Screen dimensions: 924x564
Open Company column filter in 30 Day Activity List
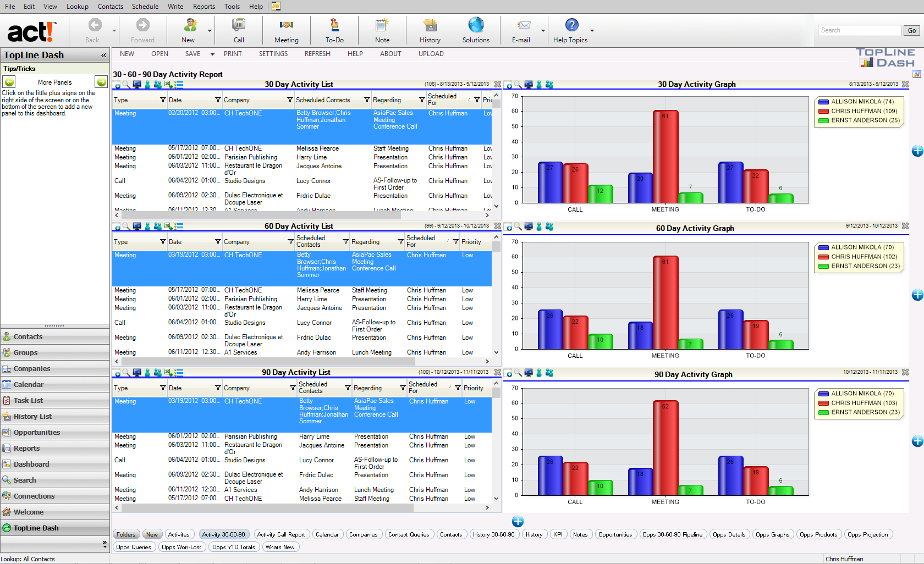290,100
